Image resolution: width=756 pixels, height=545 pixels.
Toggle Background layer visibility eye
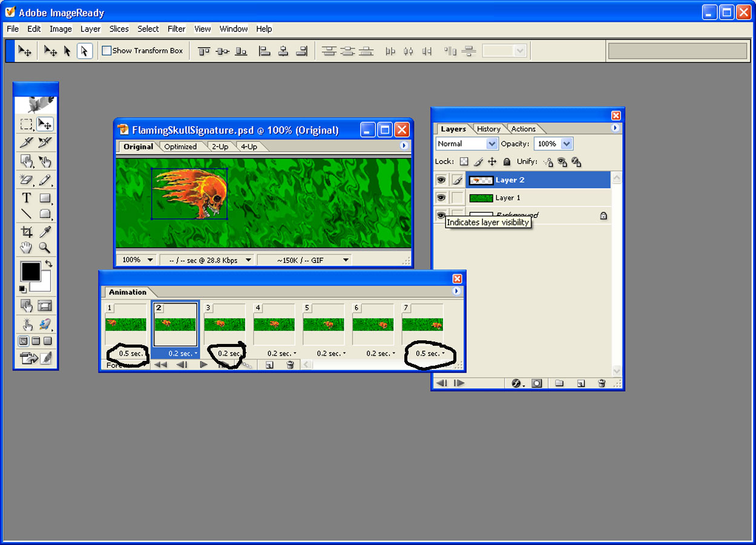point(441,214)
